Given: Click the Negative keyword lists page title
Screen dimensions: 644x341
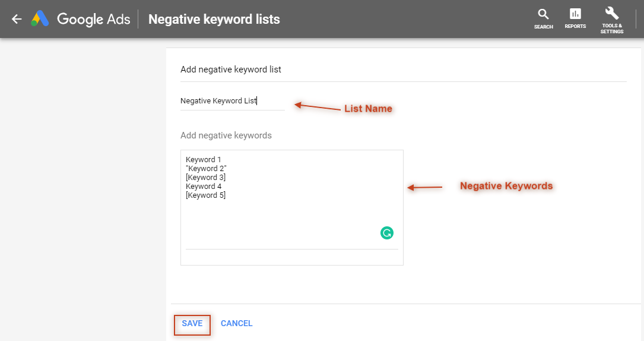Looking at the screenshot, I should 214,20.
